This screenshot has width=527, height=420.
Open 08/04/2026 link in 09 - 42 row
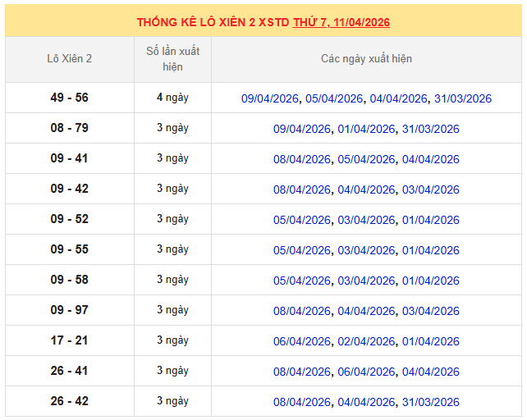click(302, 189)
